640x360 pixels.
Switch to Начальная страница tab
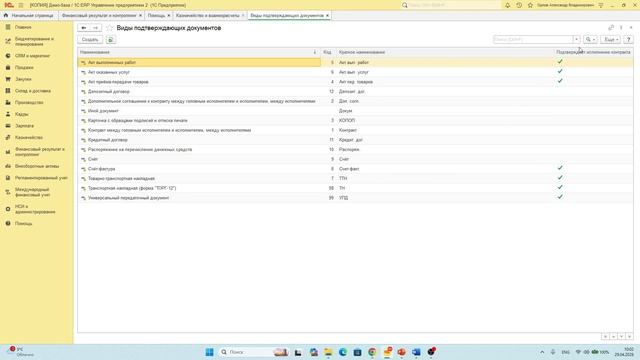pyautogui.click(x=29, y=16)
